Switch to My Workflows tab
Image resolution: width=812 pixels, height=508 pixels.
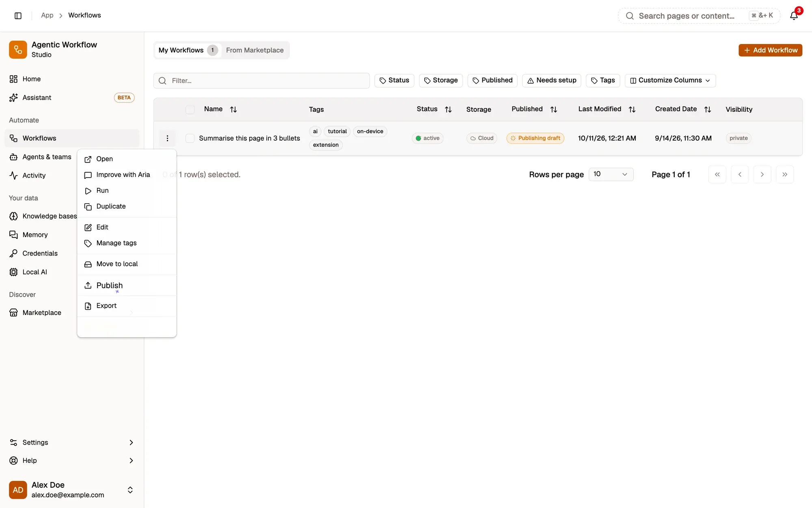coord(188,50)
